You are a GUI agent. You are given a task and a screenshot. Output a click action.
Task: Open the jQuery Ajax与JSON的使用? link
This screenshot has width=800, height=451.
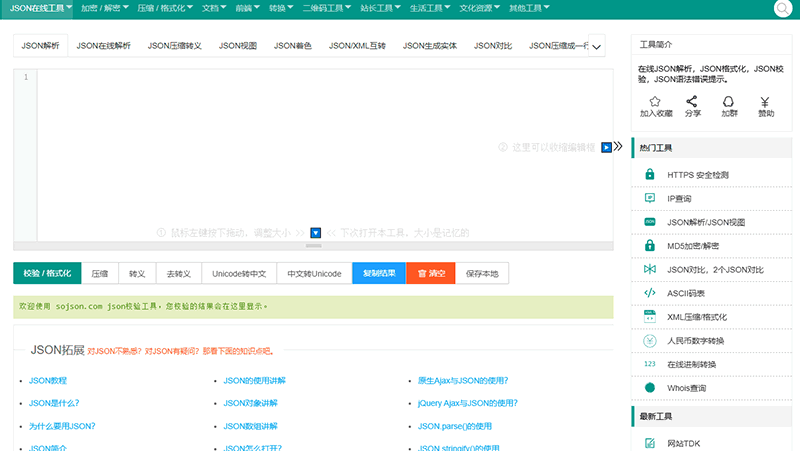(468, 403)
